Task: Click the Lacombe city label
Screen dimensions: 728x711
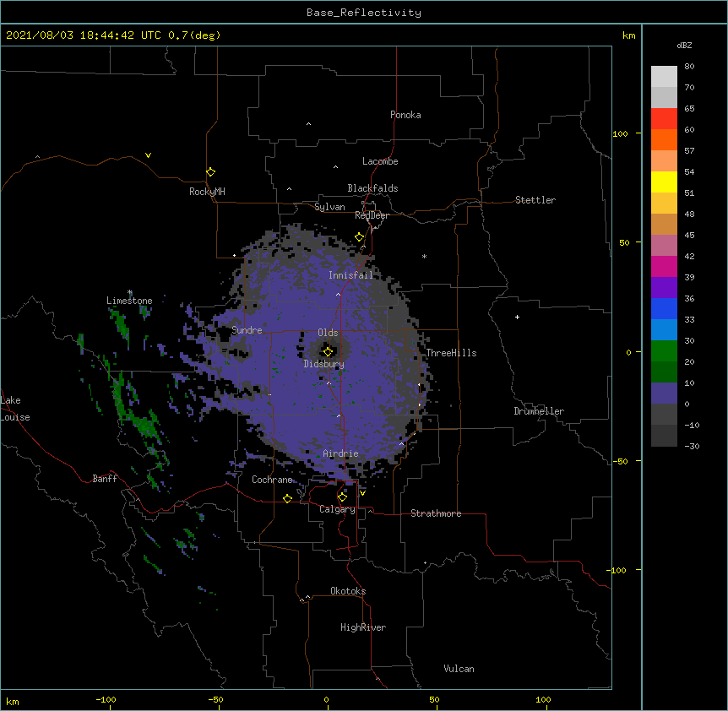Action: (380, 161)
